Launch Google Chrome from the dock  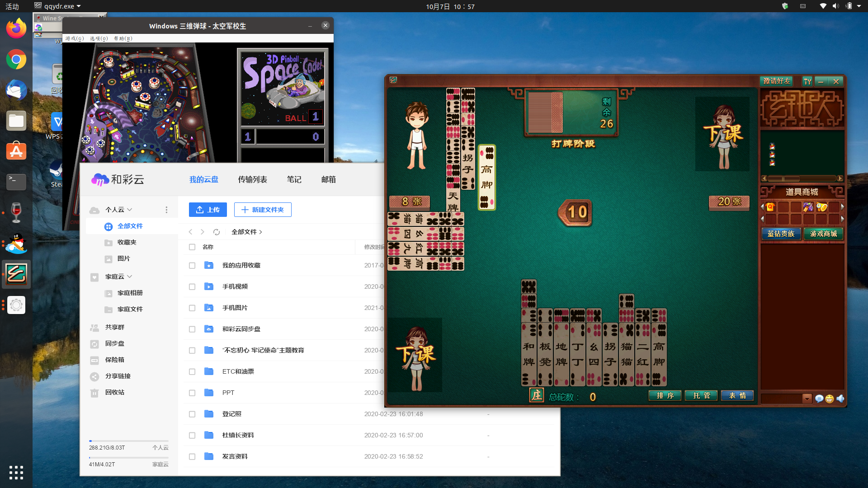click(16, 60)
